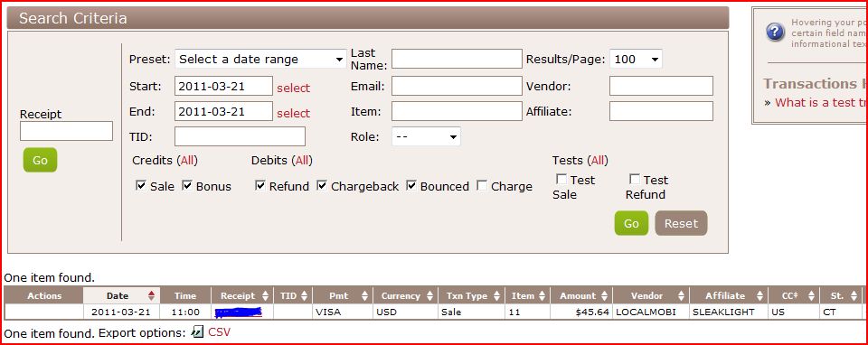
Task: Sort by Item column arrows
Action: 542,296
